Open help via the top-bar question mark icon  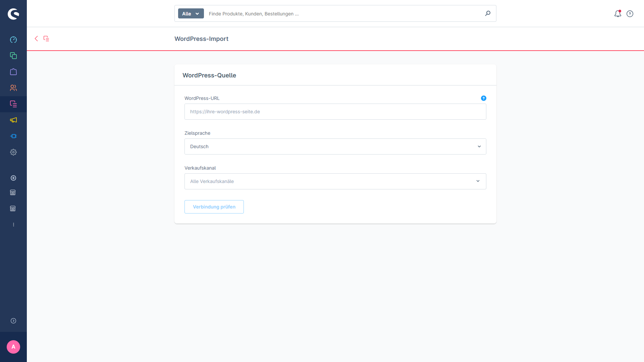coord(630,14)
